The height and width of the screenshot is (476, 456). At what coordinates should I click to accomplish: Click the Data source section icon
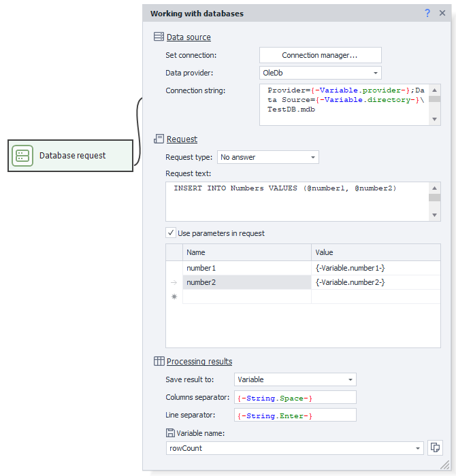point(159,37)
